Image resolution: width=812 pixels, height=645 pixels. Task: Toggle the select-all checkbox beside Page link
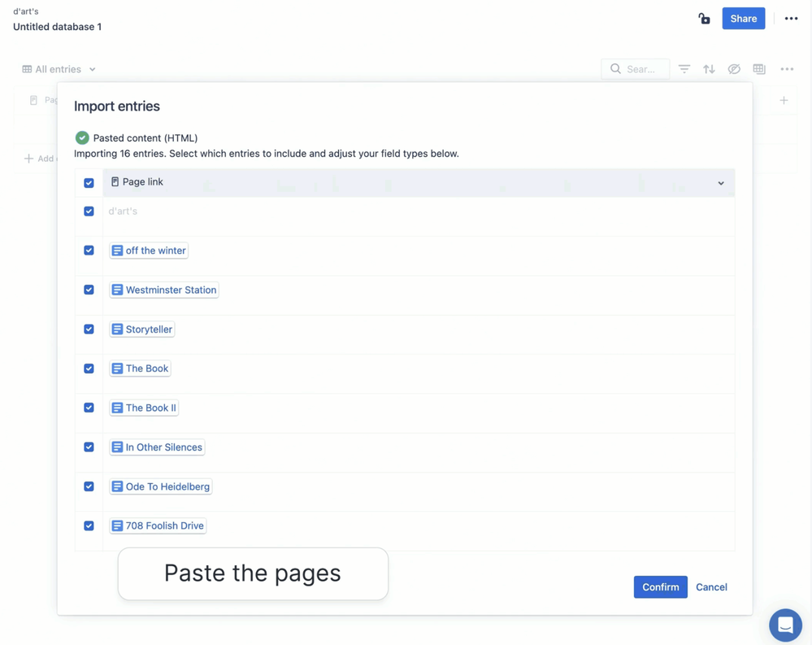(x=89, y=183)
